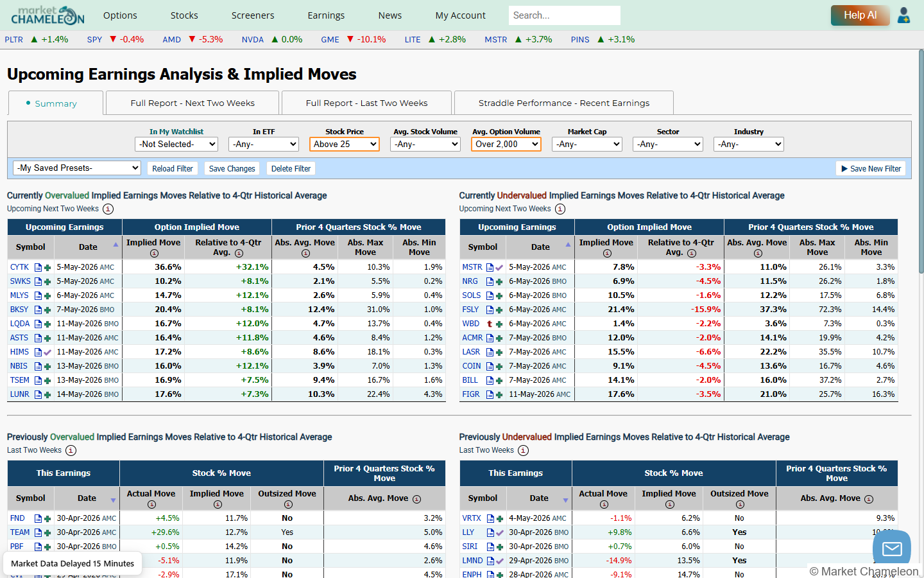Viewport: 924px width, 578px height.
Task: Open the report page icon for BKSY
Action: 38,310
